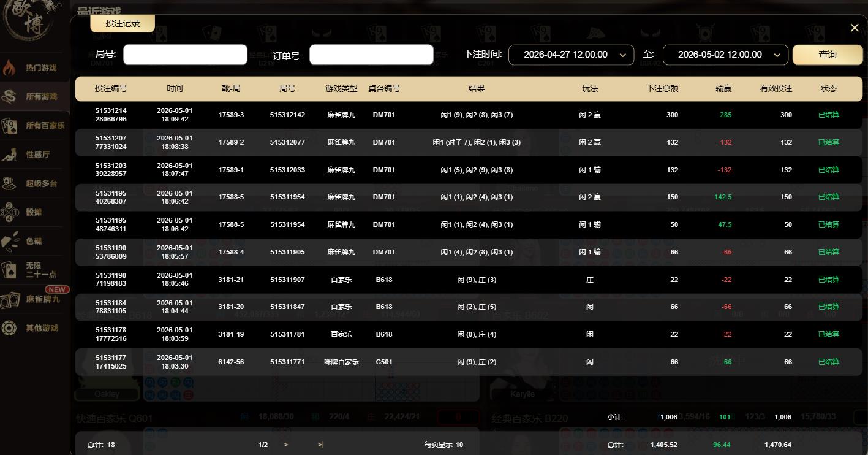Jump to last page arrow
Viewport: 868px width, 455px height.
point(320,445)
